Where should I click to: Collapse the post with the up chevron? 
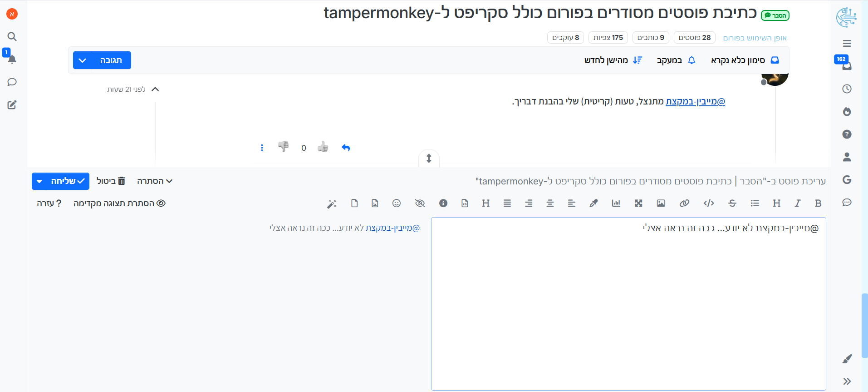click(155, 89)
